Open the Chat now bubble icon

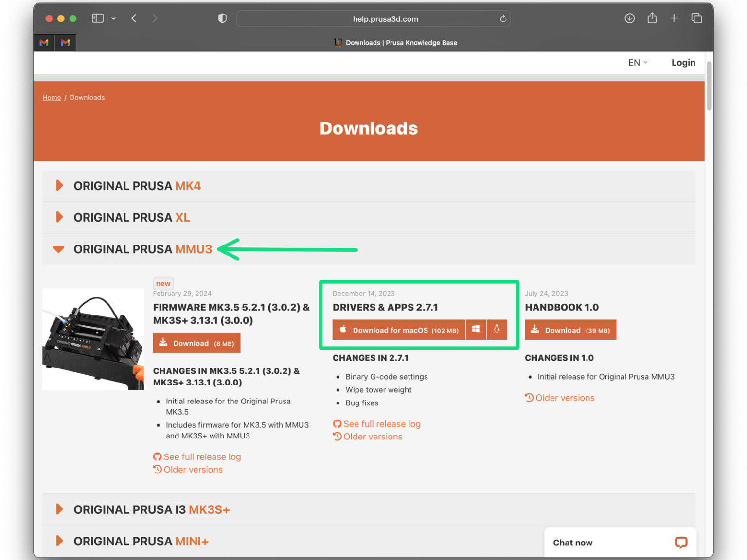[x=680, y=542]
